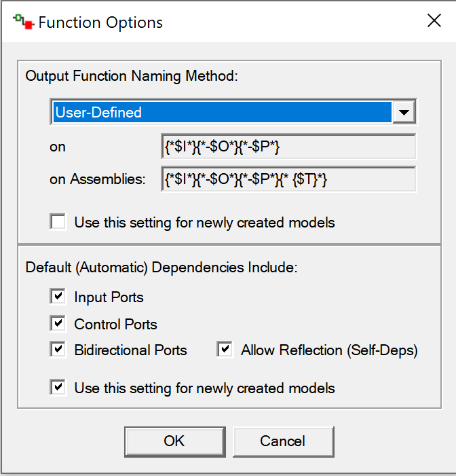
Task: Toggle Allow Reflection (Self-Deps) checkbox
Action: 225,350
